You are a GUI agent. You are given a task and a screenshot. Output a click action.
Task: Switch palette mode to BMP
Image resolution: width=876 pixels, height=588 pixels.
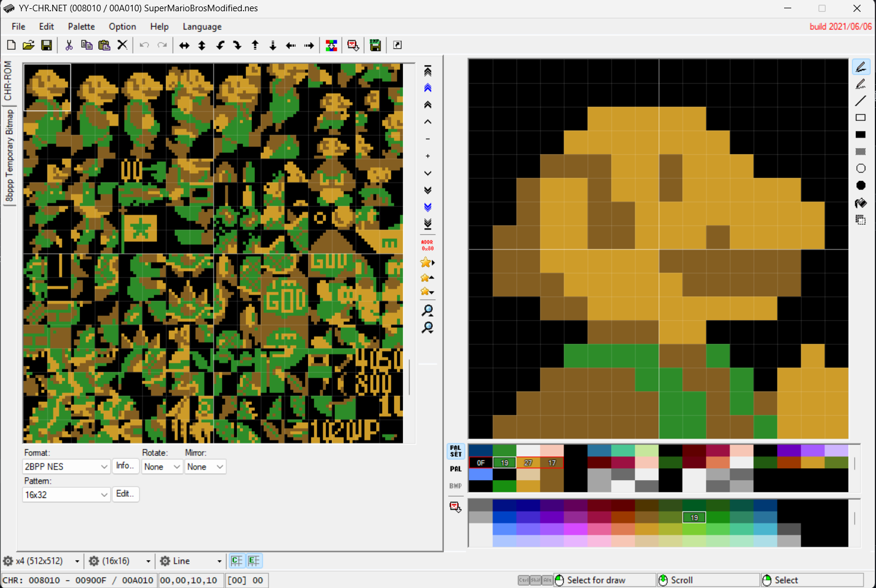tap(455, 486)
